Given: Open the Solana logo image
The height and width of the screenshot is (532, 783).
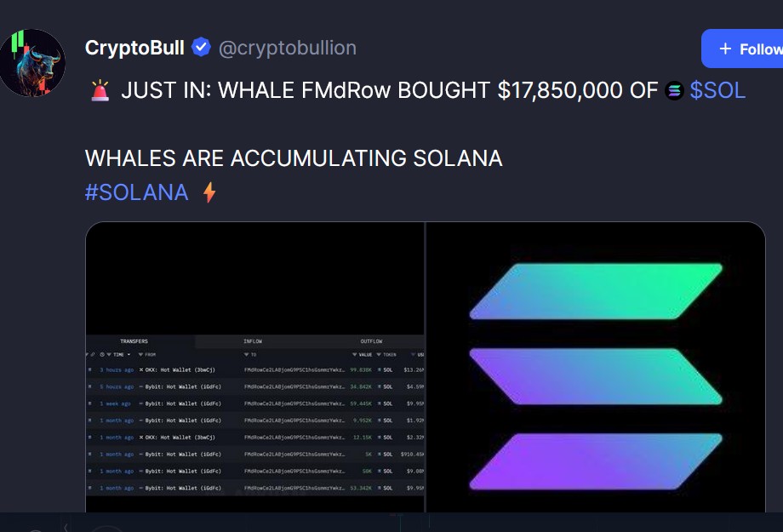Looking at the screenshot, I should 596,375.
